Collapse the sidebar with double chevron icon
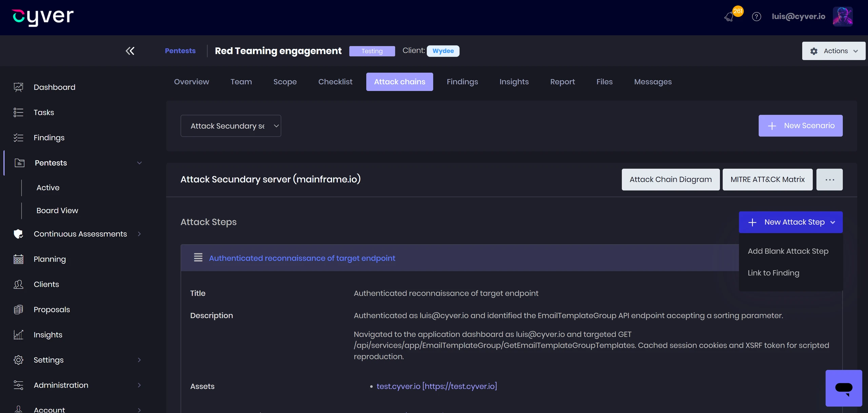Image resolution: width=868 pixels, height=413 pixels. pos(130,51)
